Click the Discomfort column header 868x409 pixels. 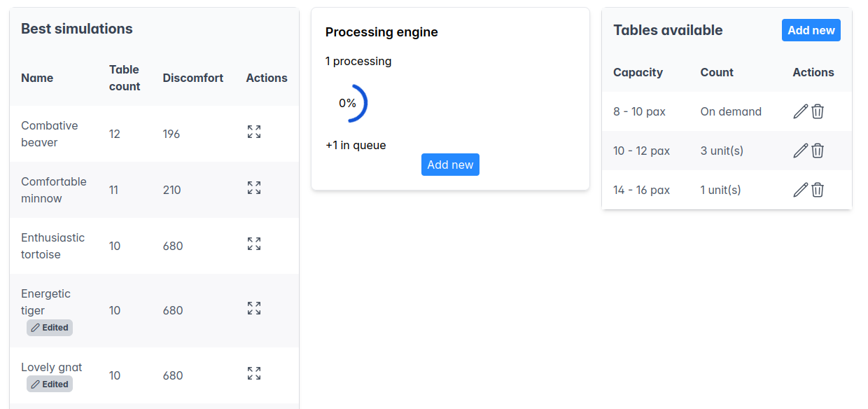click(x=192, y=78)
